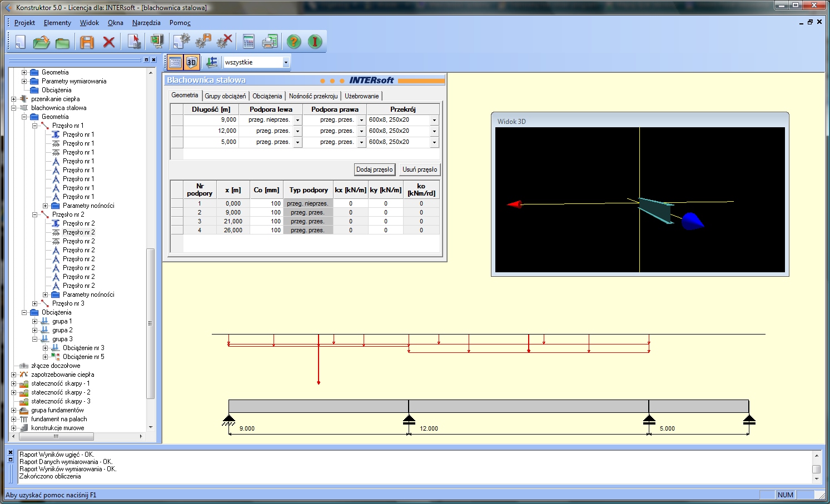The image size is (830, 504).
Task: Click the gear with red X icon
Action: coord(224,42)
